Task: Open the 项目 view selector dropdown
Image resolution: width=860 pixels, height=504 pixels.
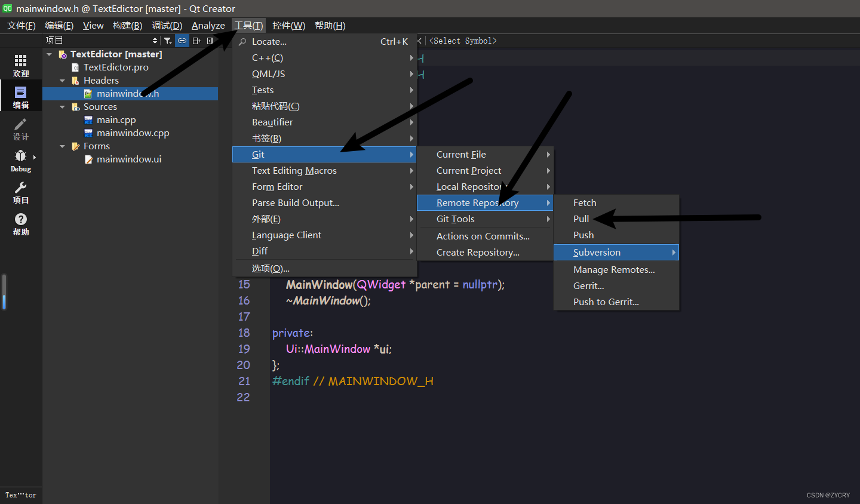Action: click(102, 41)
